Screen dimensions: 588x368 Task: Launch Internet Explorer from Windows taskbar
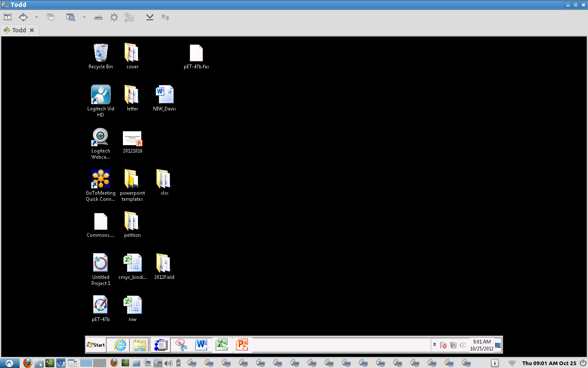tap(120, 345)
